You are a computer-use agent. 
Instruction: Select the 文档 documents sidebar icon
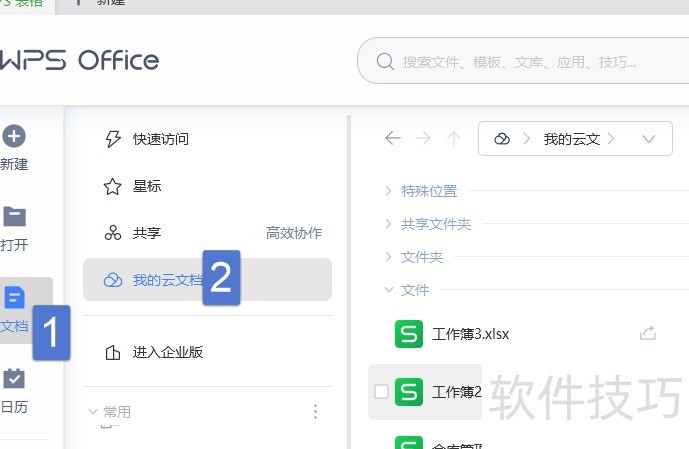pos(15,297)
